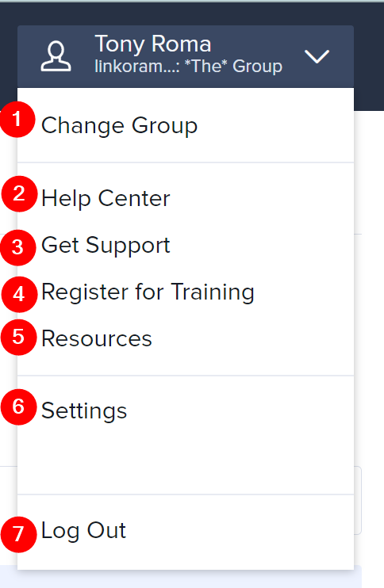Image resolution: width=384 pixels, height=588 pixels.
Task: Click the user profile avatar icon
Action: [x=56, y=56]
